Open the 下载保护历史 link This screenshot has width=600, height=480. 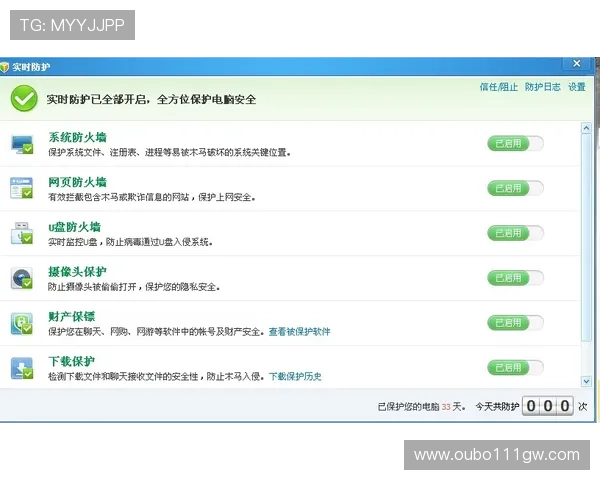[295, 376]
